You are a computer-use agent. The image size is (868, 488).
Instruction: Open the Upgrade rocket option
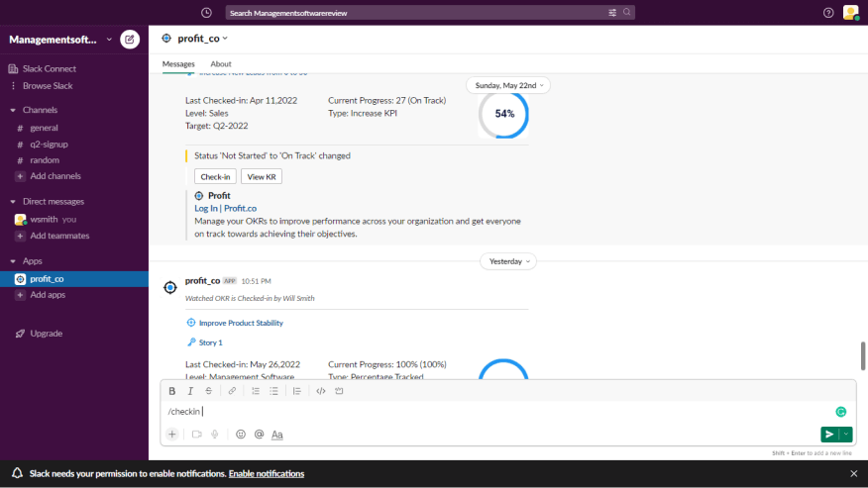coord(39,334)
